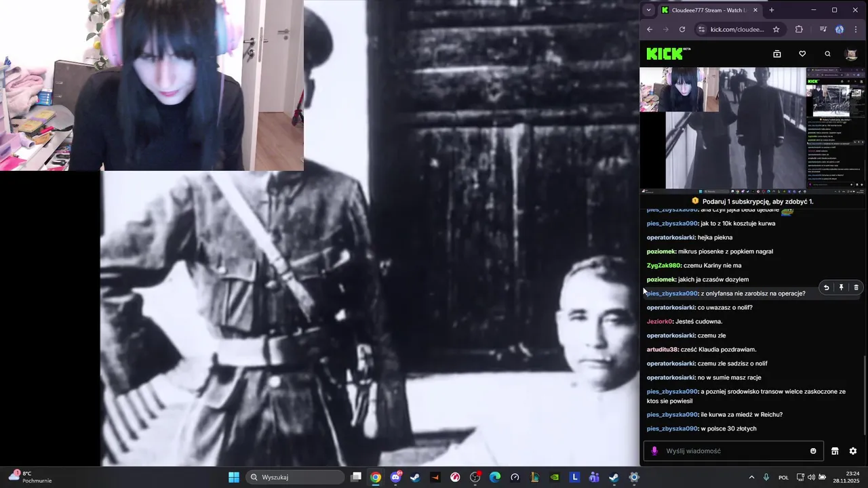Click the Podaruj 1 subskrypcję gift banner
Screen dimensions: 868x488
[753, 201]
